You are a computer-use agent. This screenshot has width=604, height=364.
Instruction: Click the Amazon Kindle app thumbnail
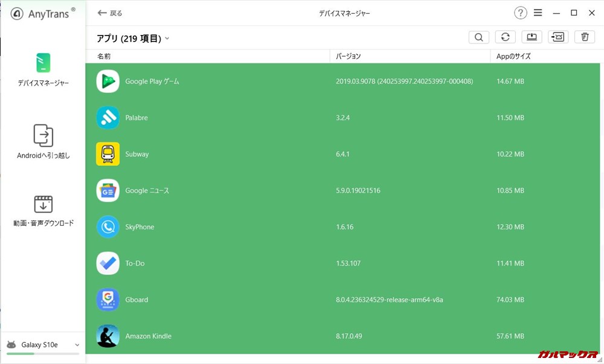click(108, 336)
